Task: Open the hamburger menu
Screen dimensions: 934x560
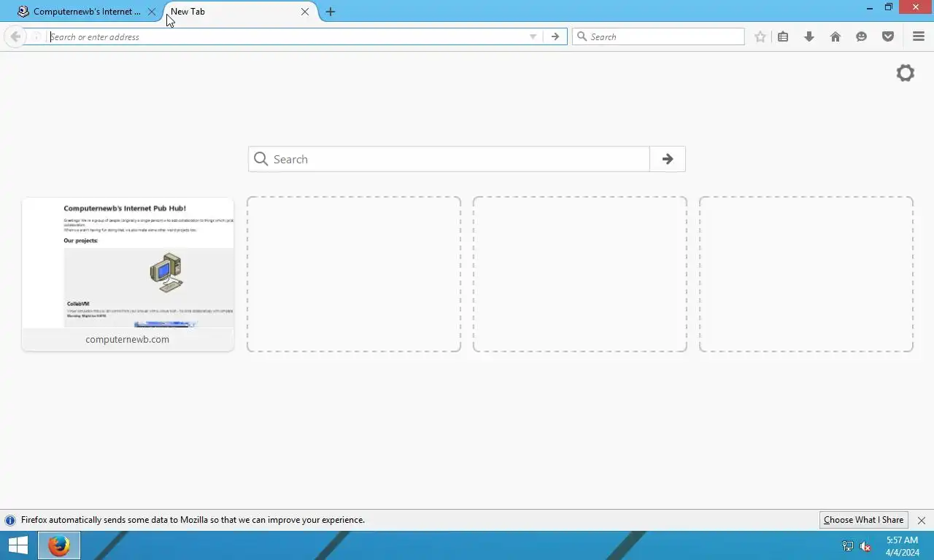Action: point(919,36)
